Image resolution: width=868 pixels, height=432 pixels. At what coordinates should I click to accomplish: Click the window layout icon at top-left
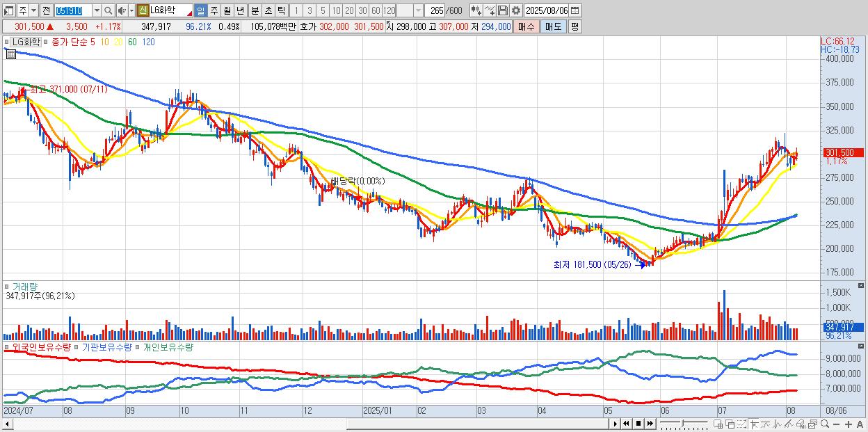8,11
